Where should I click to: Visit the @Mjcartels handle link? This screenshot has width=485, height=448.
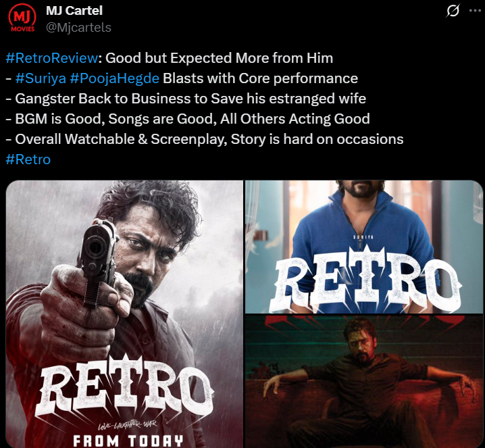click(78, 28)
